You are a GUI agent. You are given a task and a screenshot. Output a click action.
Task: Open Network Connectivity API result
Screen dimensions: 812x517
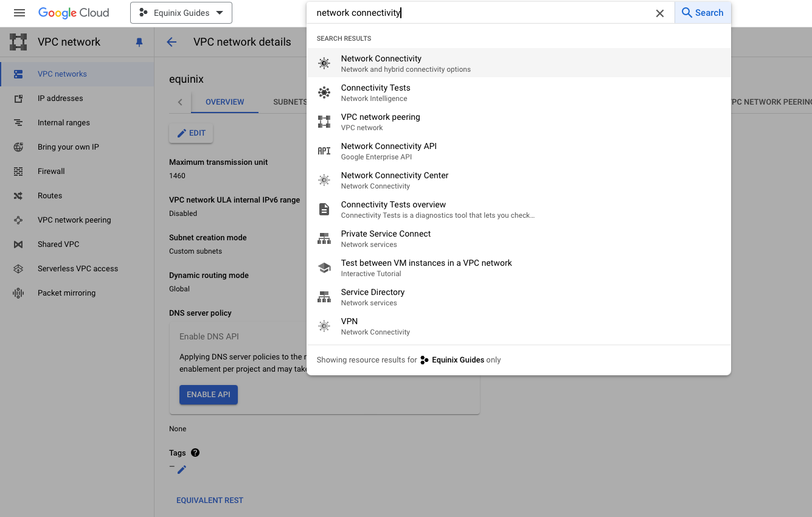tap(519, 151)
